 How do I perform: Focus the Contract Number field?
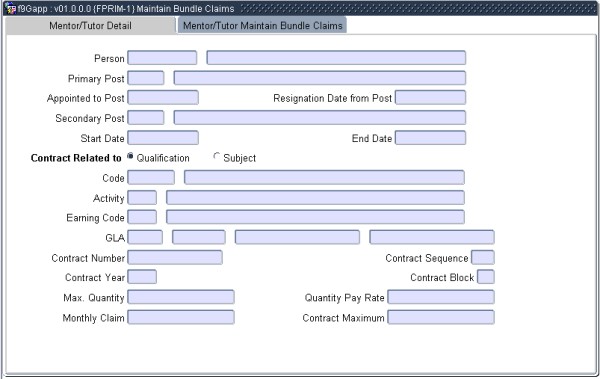pyautogui.click(x=175, y=257)
